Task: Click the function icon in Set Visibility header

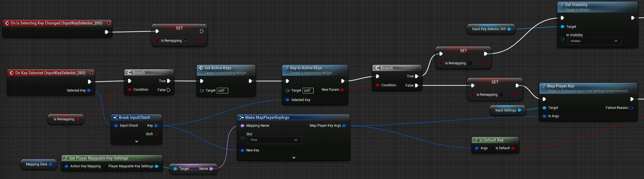Action: (x=562, y=5)
